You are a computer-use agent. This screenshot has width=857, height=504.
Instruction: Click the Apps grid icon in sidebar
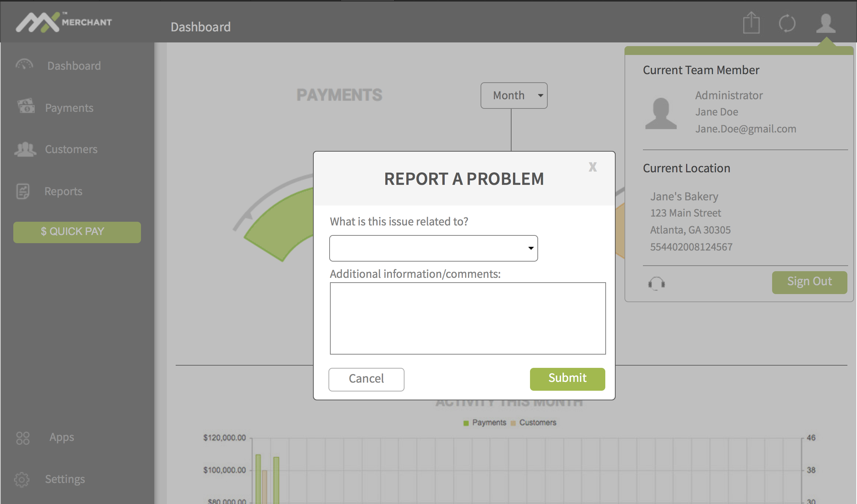click(x=23, y=438)
